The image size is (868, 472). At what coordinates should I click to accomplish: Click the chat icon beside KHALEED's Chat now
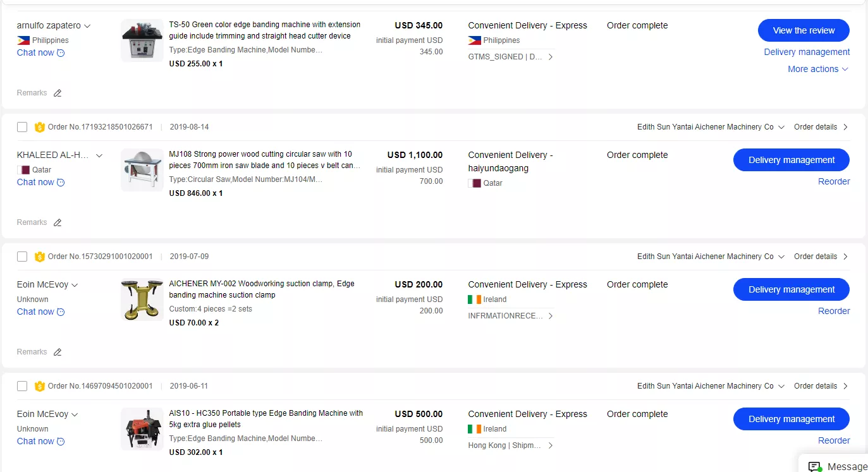[61, 183]
